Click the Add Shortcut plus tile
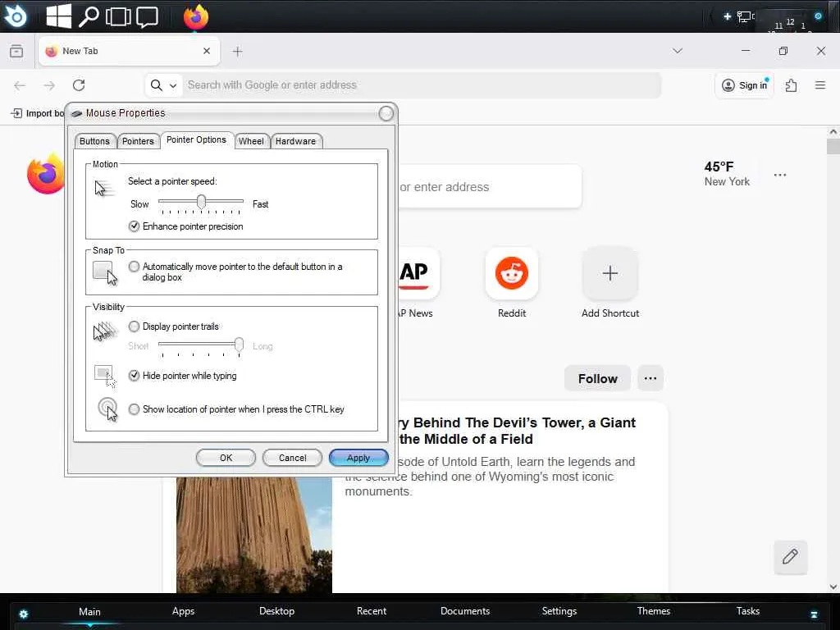This screenshot has height=630, width=840. tap(609, 273)
